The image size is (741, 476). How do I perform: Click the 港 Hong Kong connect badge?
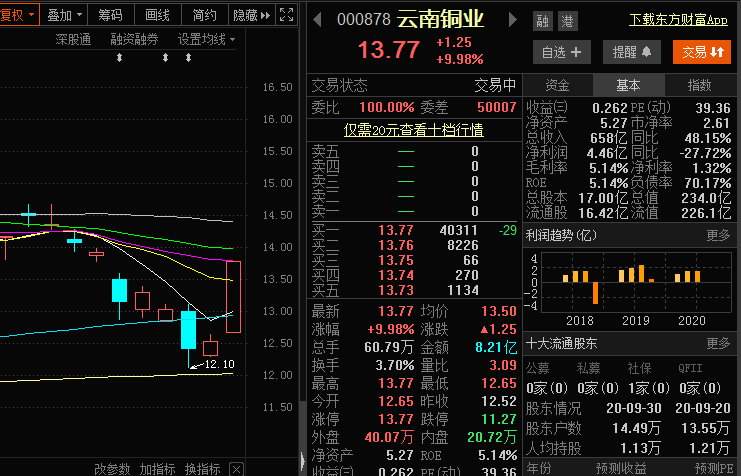pyautogui.click(x=568, y=21)
